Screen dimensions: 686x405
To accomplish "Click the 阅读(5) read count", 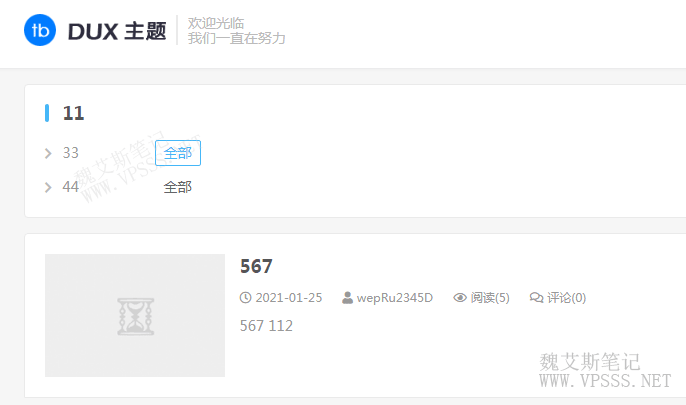I will click(490, 298).
